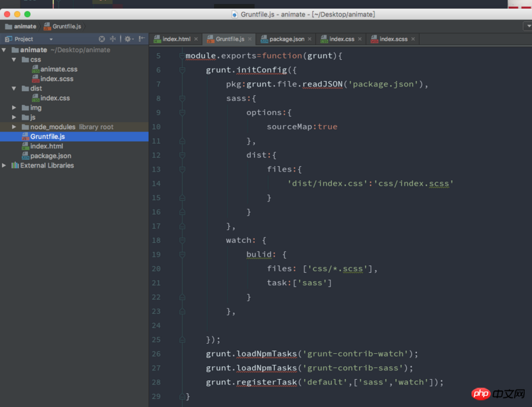The width and height of the screenshot is (532, 407).
Task: Click the registerTask method name on line 28
Action: (267, 382)
